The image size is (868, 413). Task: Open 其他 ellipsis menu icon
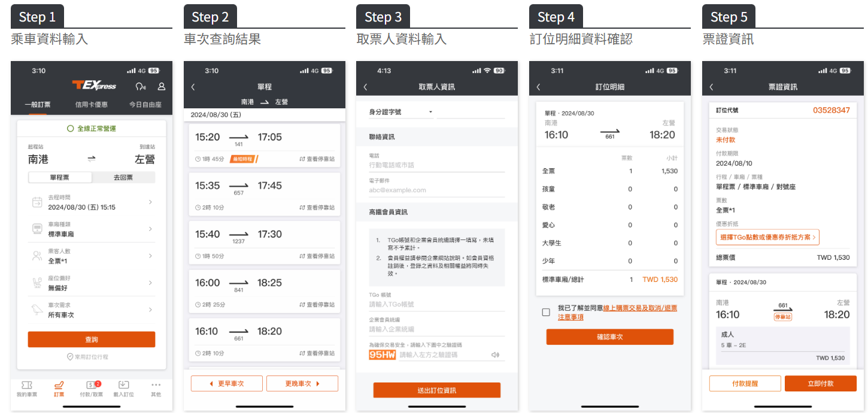coord(156,388)
